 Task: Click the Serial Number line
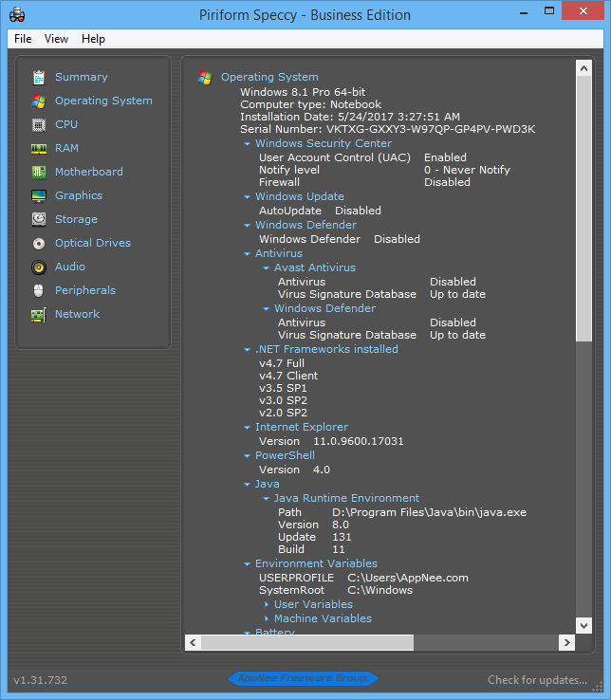click(388, 129)
